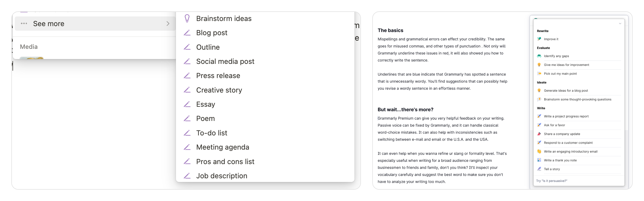Click the "Is it persuasive?" prompt input field
The height and width of the screenshot is (201, 644).
click(x=578, y=181)
